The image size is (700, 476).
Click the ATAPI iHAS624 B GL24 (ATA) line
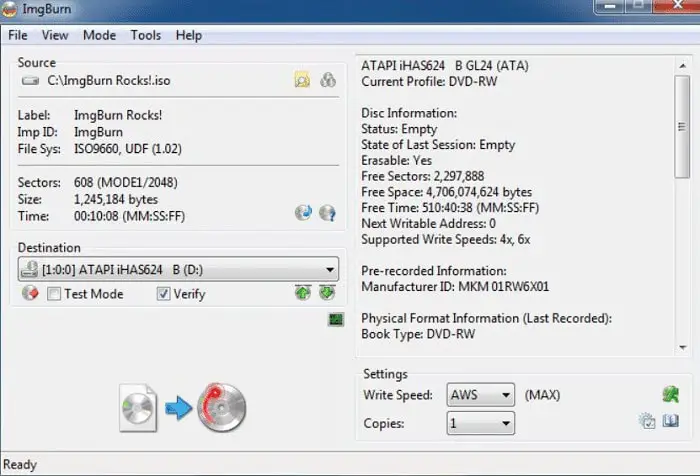[445, 66]
